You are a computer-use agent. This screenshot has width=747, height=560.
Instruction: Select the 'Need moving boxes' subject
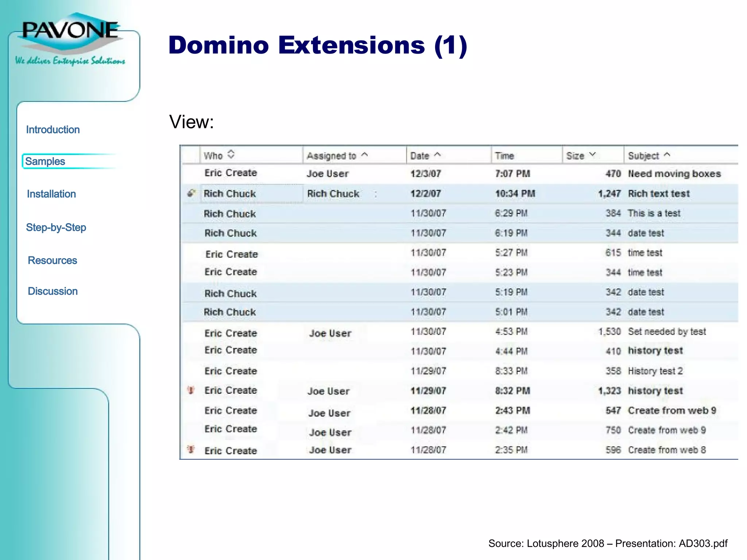click(x=674, y=174)
